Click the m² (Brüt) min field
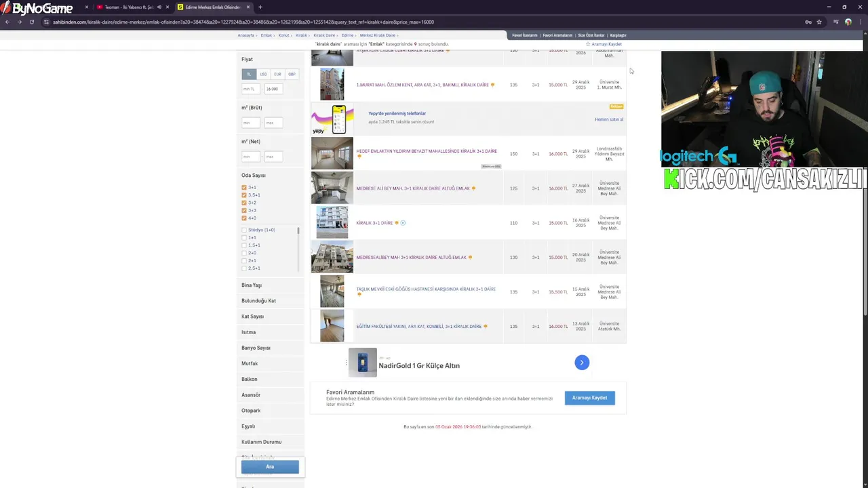 251,123
